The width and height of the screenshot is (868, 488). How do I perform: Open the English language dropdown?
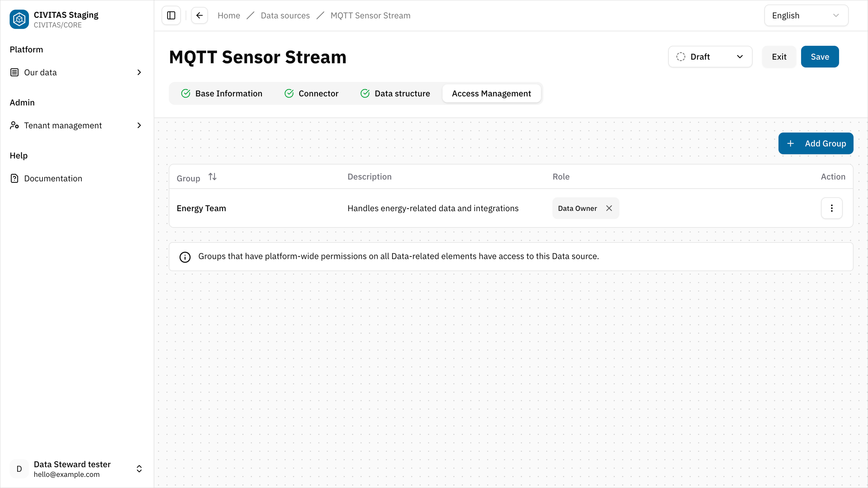[806, 15]
